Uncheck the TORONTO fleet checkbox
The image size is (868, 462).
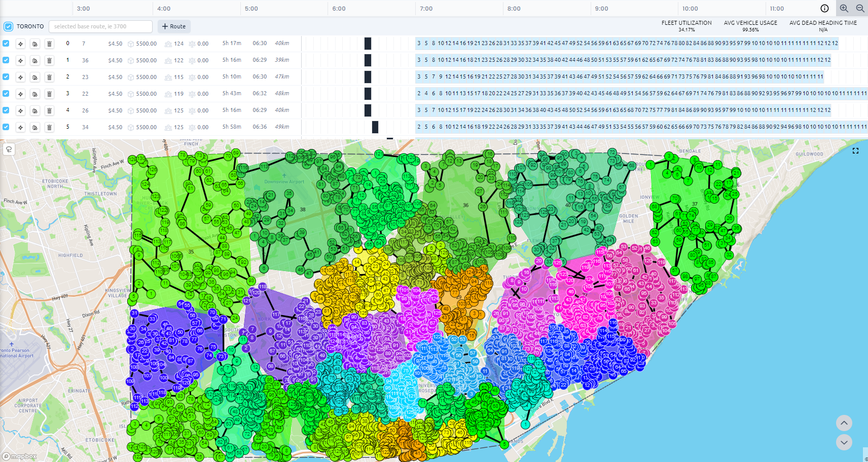pos(8,26)
